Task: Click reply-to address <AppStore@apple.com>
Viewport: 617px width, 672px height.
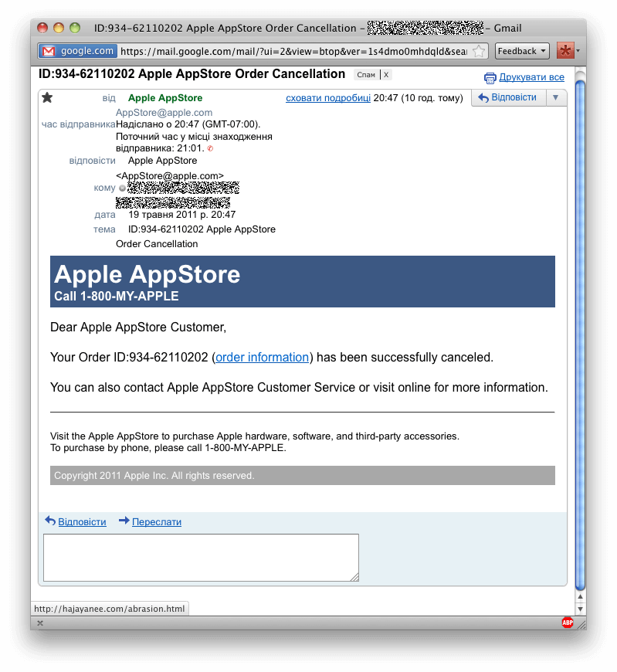Action: [170, 175]
